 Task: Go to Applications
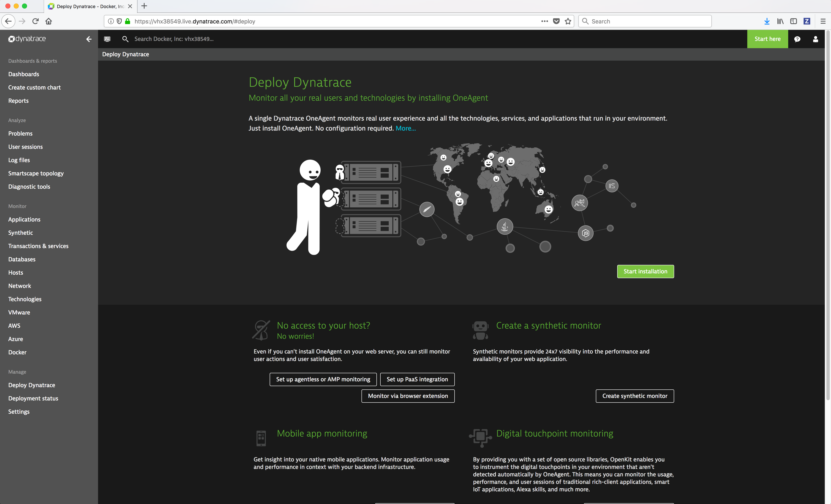coord(24,219)
